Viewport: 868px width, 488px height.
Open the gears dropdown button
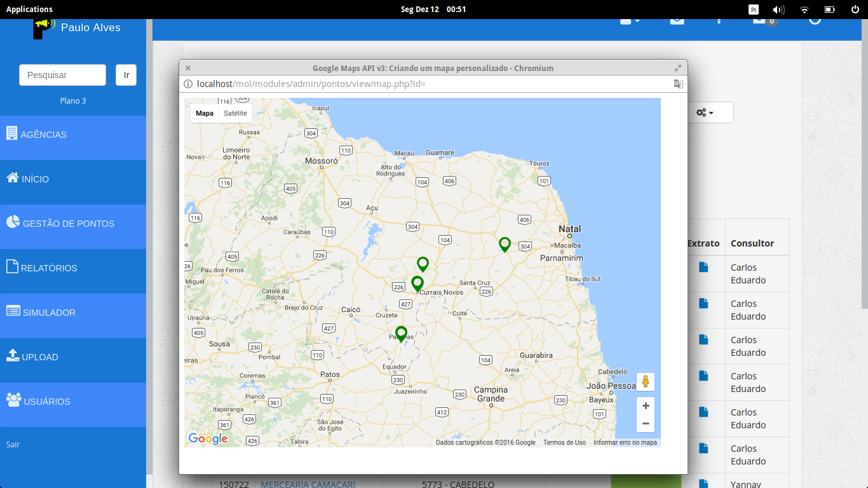(x=705, y=112)
